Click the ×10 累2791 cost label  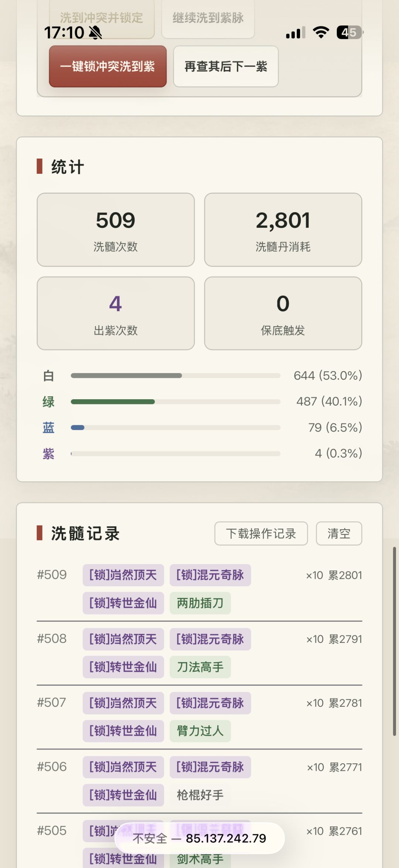[x=334, y=639]
